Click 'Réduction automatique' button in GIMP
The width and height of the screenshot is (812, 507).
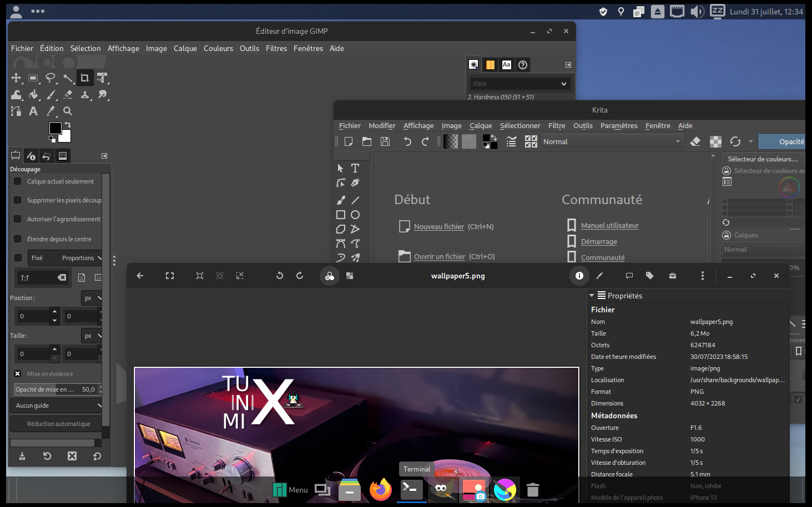tap(56, 424)
